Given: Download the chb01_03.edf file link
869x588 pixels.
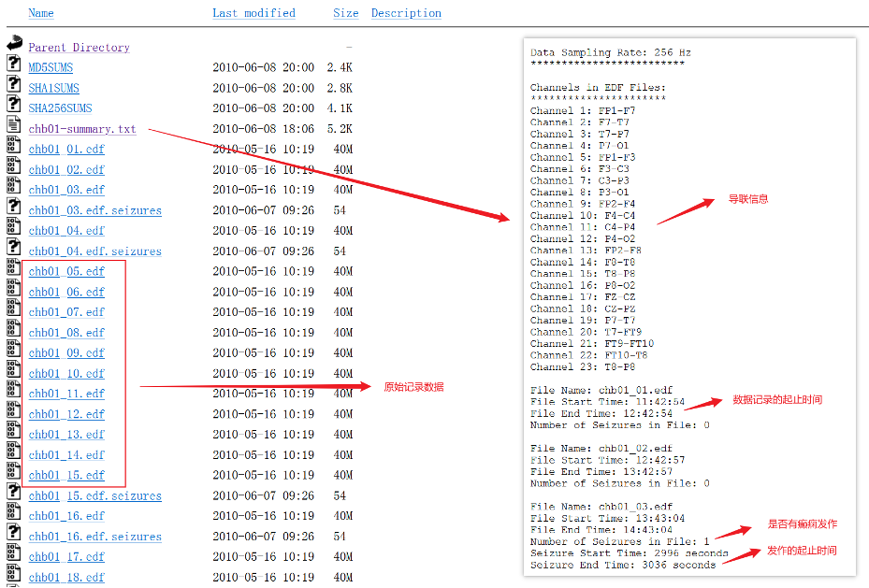Looking at the screenshot, I should click(66, 190).
